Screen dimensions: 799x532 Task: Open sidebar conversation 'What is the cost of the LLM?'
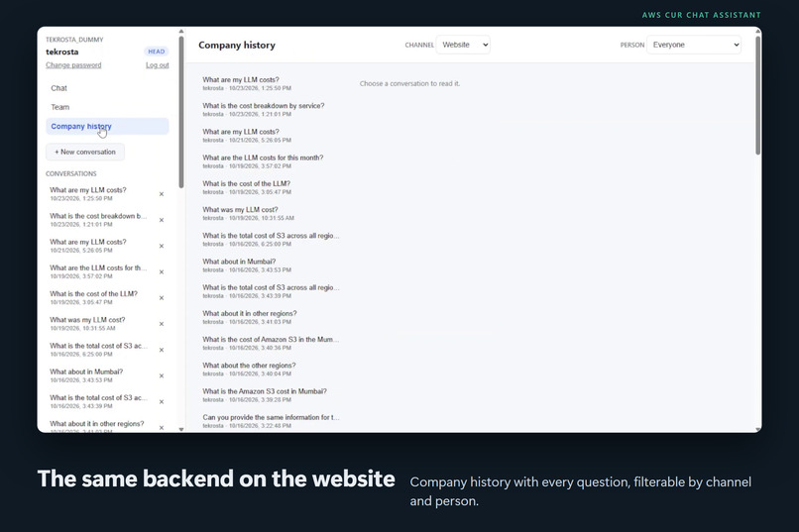tap(99, 298)
